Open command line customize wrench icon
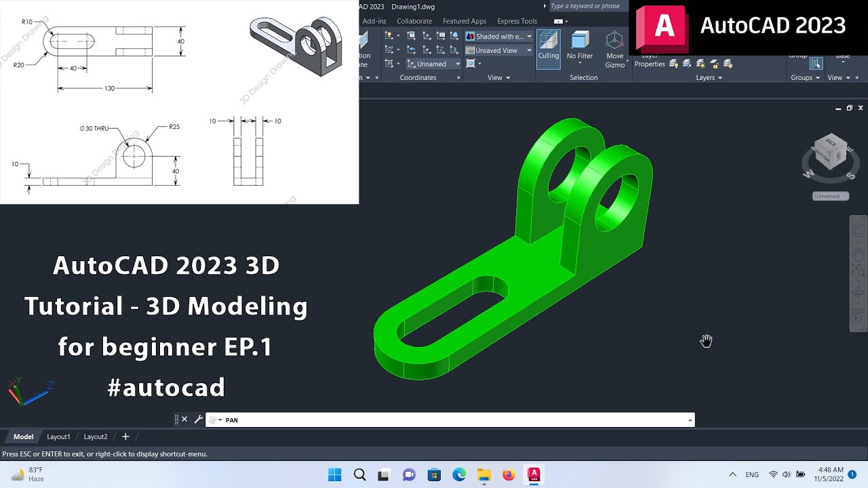This screenshot has width=868, height=488. [x=198, y=420]
